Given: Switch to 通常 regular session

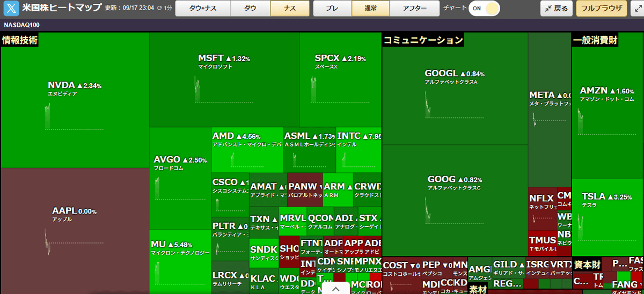Looking at the screenshot, I should (x=370, y=9).
